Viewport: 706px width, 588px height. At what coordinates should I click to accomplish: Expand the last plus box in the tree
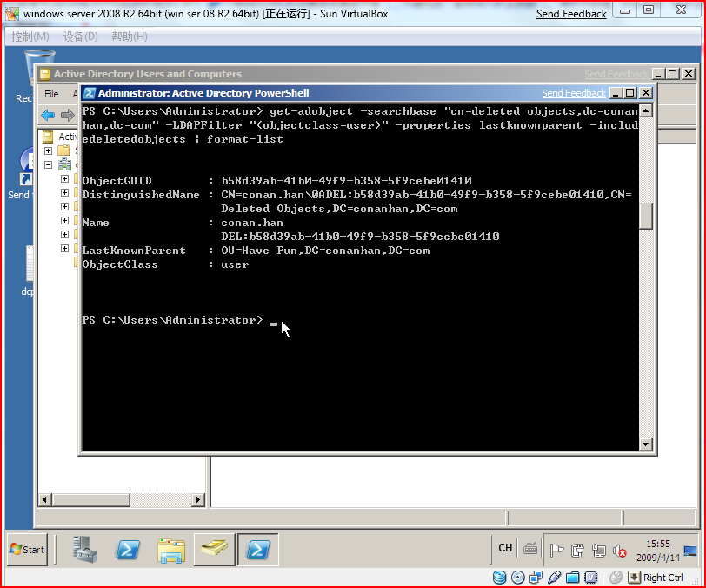click(65, 248)
